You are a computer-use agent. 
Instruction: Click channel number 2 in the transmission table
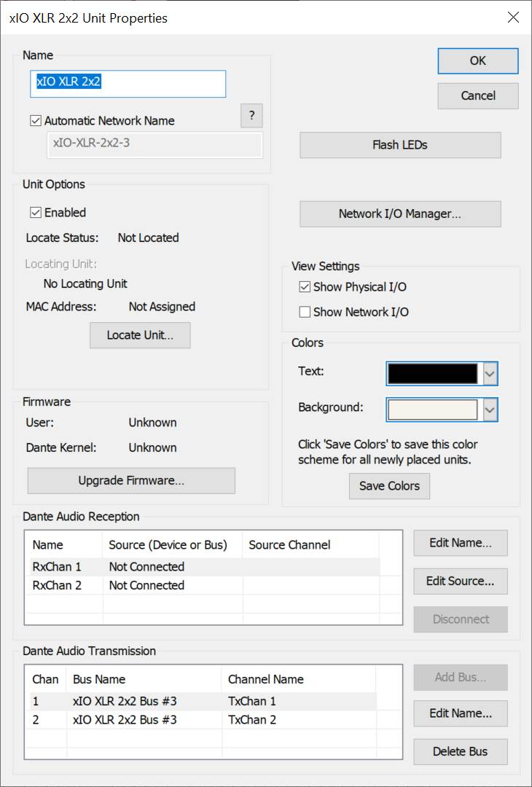point(36,720)
